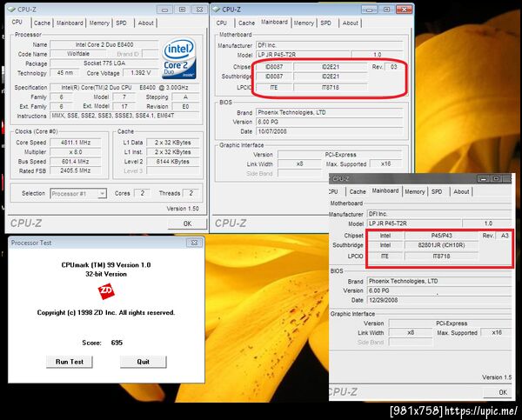Click the Code Name value Wolfdale
Viewport: 522px width, 420px height.
point(78,54)
